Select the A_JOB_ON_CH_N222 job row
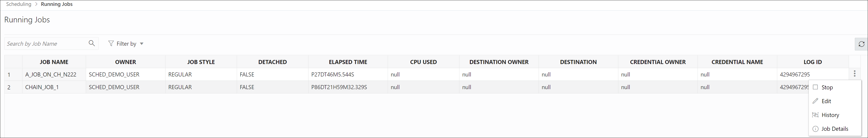This screenshot has height=138, width=868. coord(51,74)
